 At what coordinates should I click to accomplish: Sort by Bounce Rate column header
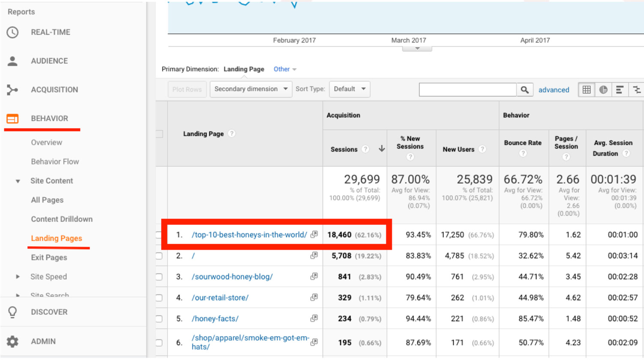(x=523, y=143)
